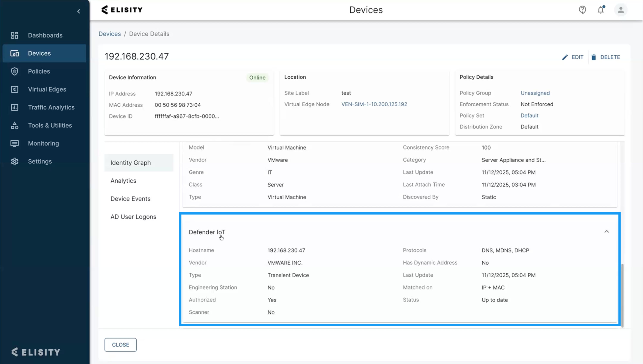Click the DELETE button
The width and height of the screenshot is (643, 364).
(606, 57)
